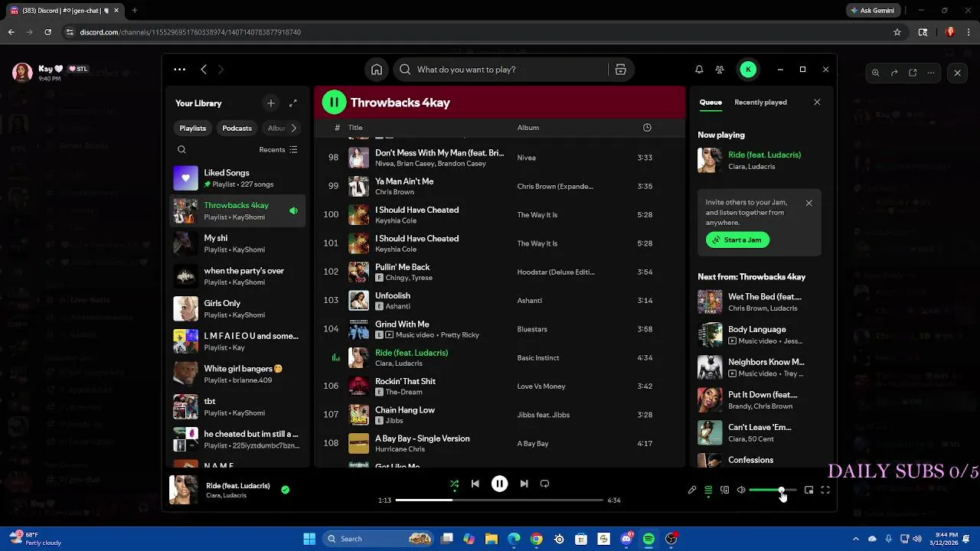Image resolution: width=980 pixels, height=551 pixels.
Task: Toggle shuffle off
Action: coord(454,484)
